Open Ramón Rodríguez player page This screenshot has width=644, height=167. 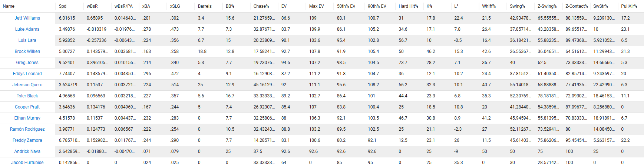[x=27, y=129]
